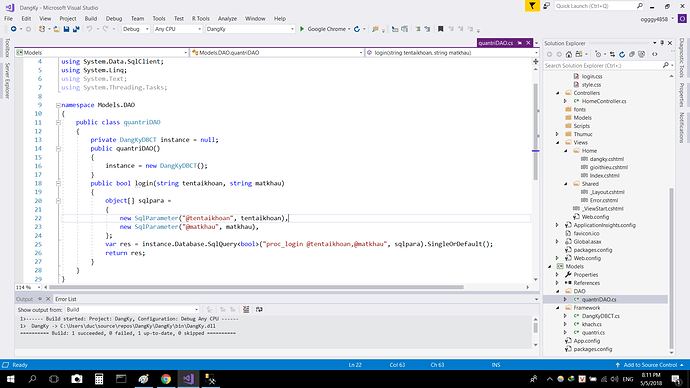Viewport: 690px width, 388px height.
Task: Click the Windows Start button
Action: pos(10,379)
